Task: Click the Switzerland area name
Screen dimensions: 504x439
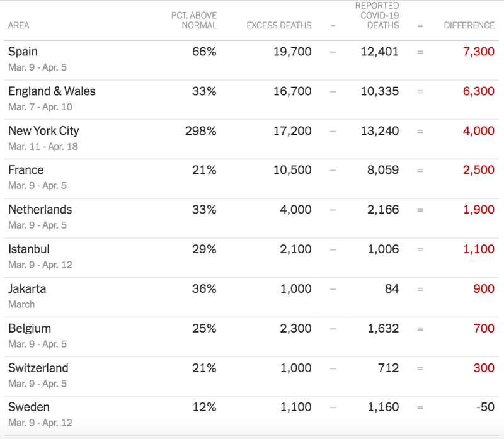Action: click(38, 368)
